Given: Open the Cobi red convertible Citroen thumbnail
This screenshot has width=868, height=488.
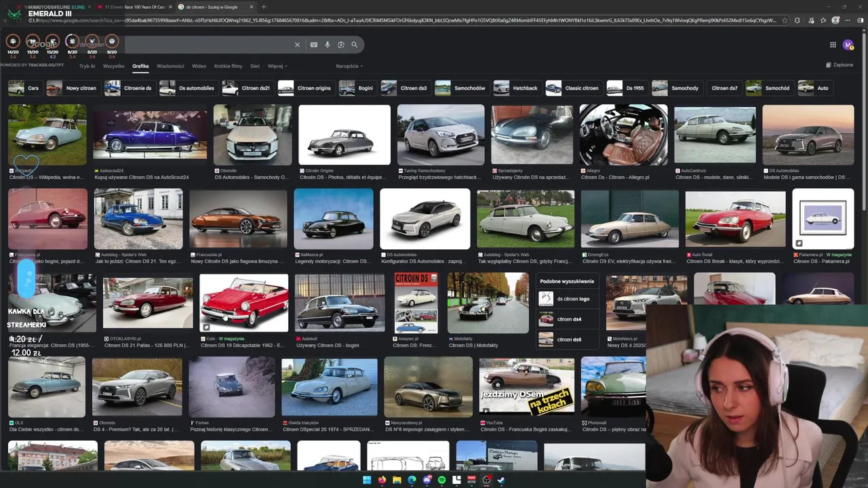Looking at the screenshot, I should coord(244,303).
